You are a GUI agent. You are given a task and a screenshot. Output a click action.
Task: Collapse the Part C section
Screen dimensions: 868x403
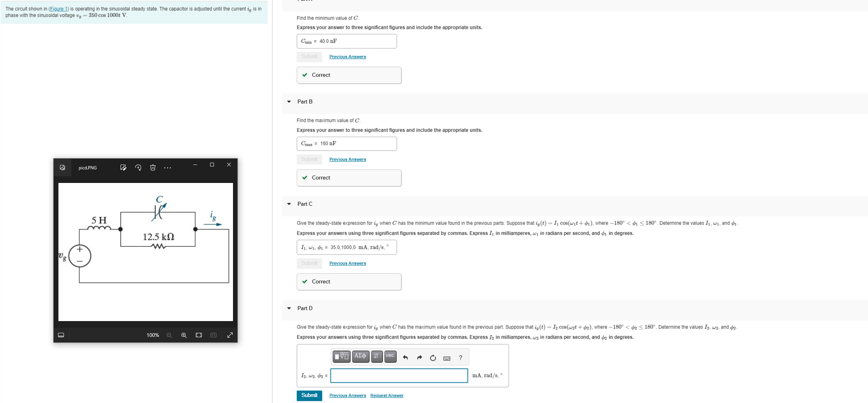(289, 204)
